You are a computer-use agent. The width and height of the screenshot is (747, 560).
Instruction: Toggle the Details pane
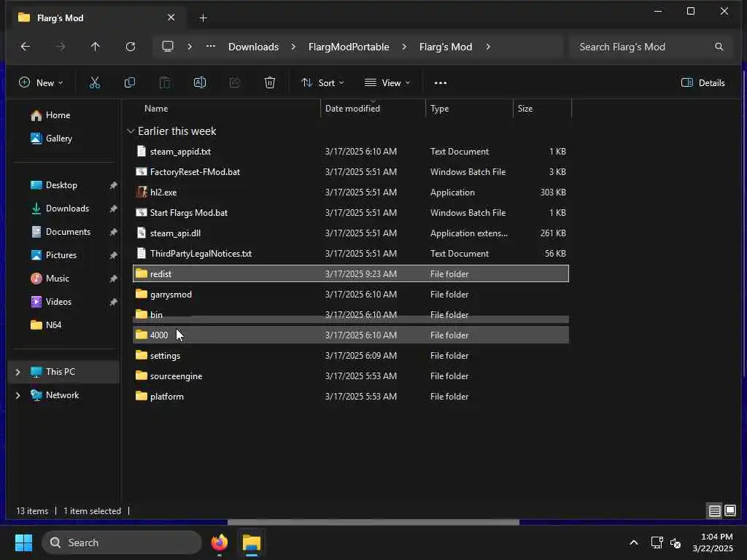[703, 83]
